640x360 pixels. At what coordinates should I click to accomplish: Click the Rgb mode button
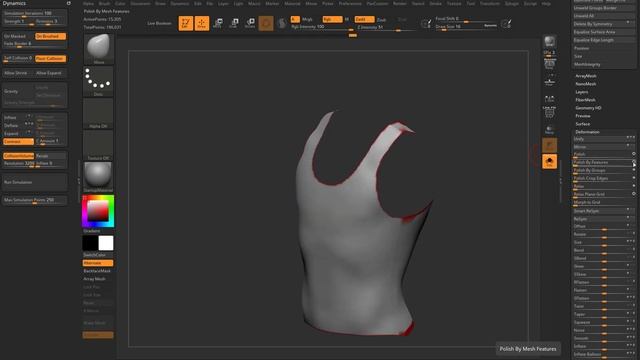click(x=332, y=20)
